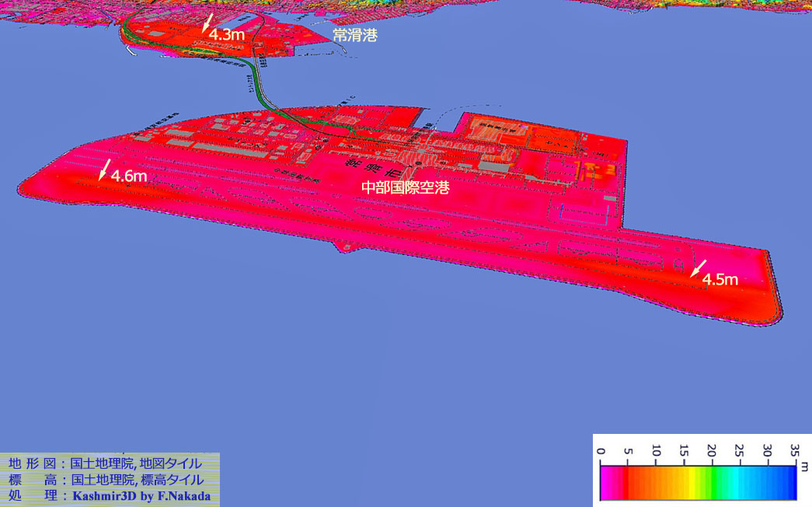The image size is (812, 507).
Task: Click the 35 tick on the legend scale
Action: tap(794, 450)
